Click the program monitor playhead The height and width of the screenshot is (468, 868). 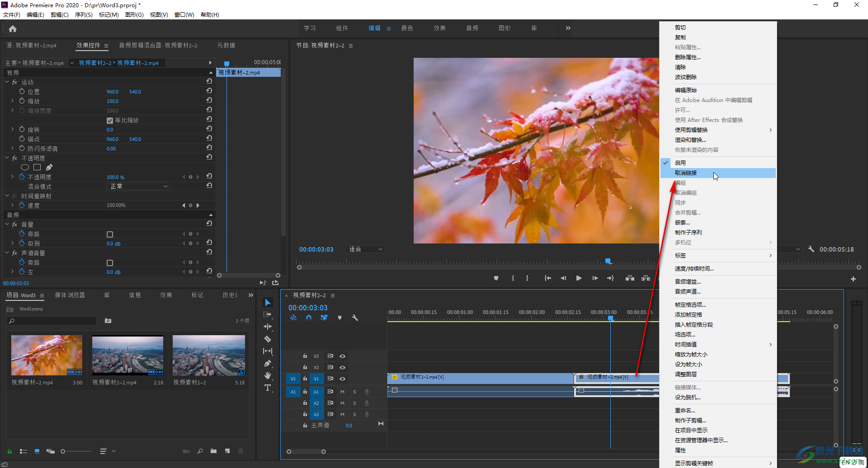[x=609, y=261]
